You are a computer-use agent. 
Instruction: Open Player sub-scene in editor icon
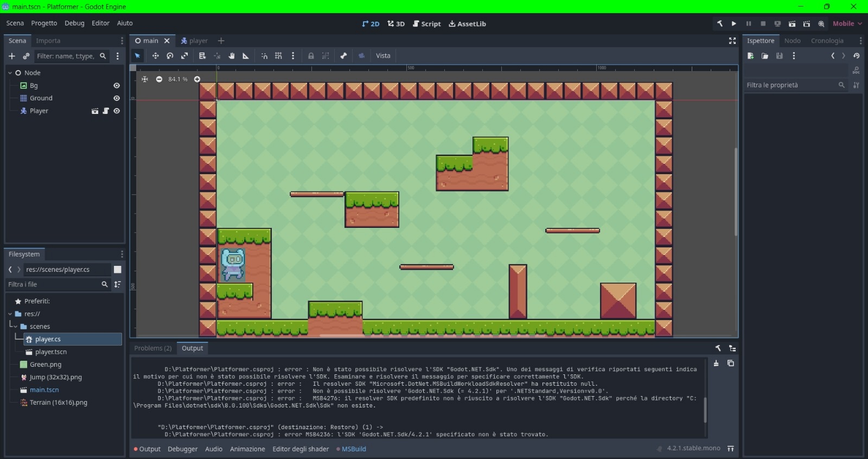(x=95, y=111)
